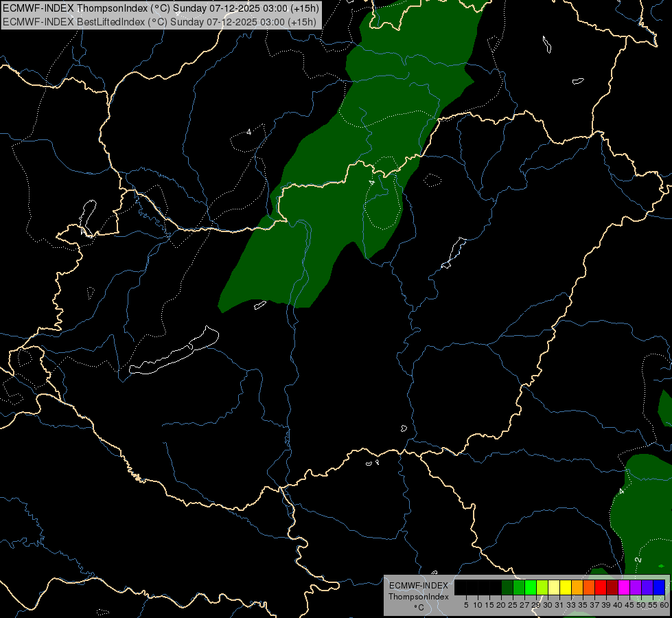Select the dark green 20–25 legend swatch
Screen dimensions: 672x618
tap(507, 587)
